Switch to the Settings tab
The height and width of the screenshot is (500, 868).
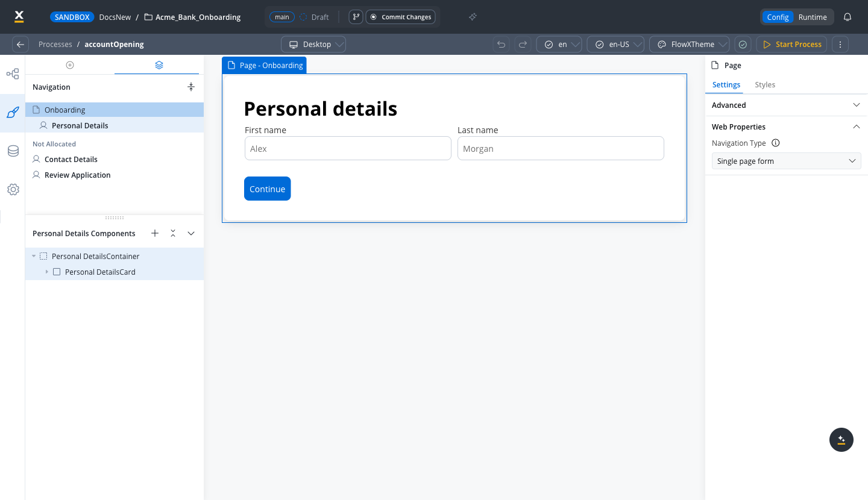[x=726, y=84]
